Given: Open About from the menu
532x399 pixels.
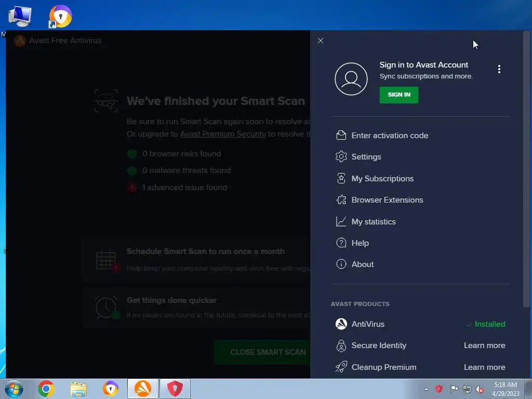Looking at the screenshot, I should coord(362,264).
